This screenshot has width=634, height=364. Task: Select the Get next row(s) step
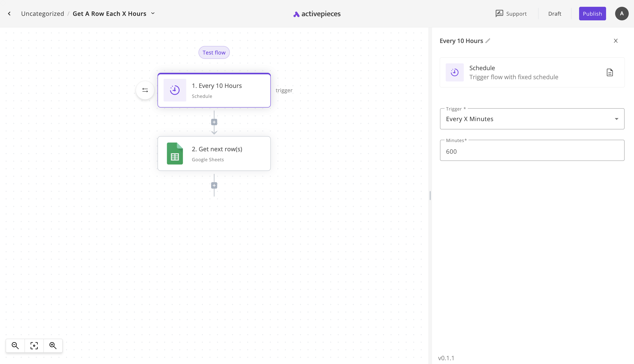point(214,154)
